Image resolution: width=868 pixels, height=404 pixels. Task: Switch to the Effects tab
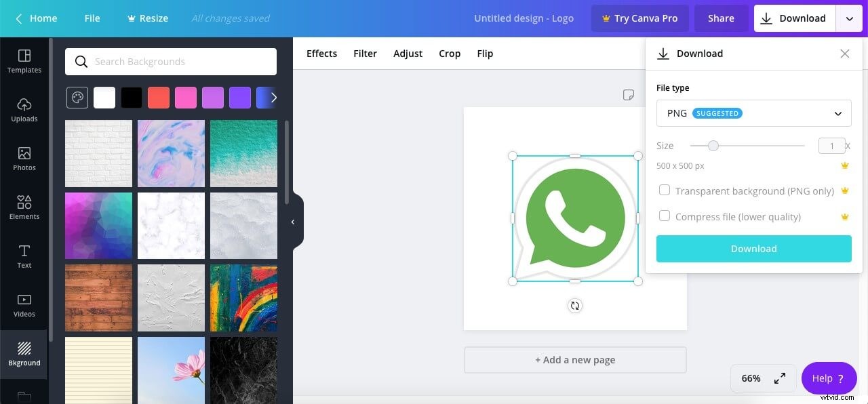(321, 53)
